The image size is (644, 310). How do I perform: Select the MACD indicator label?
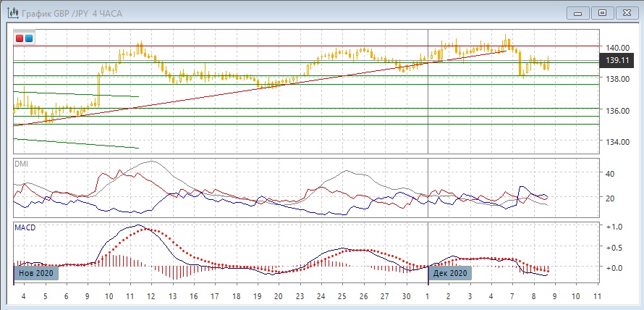click(25, 227)
